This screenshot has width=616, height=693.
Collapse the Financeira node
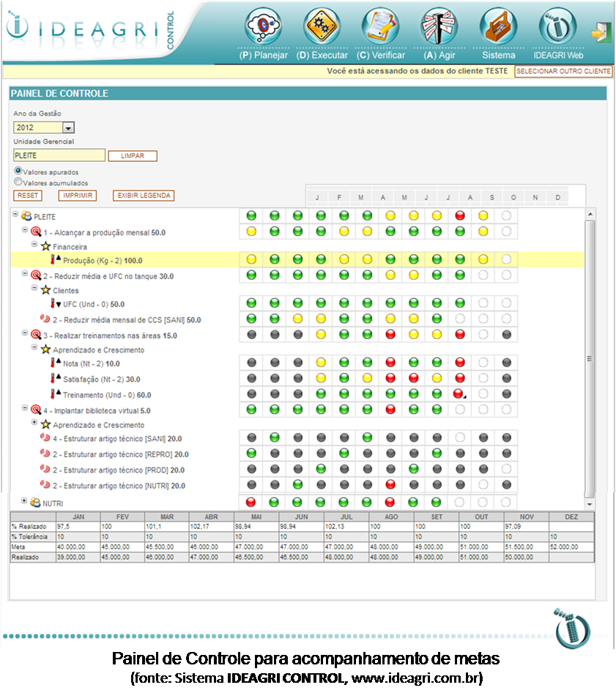34,244
